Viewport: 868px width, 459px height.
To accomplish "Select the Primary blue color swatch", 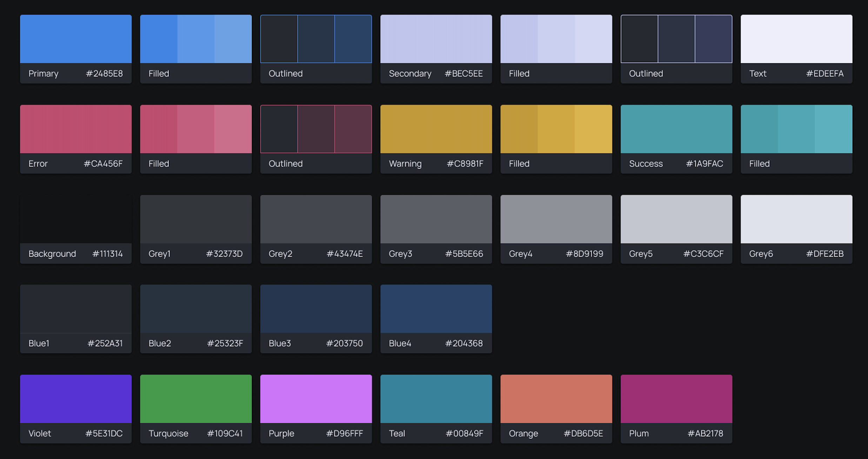I will [76, 39].
